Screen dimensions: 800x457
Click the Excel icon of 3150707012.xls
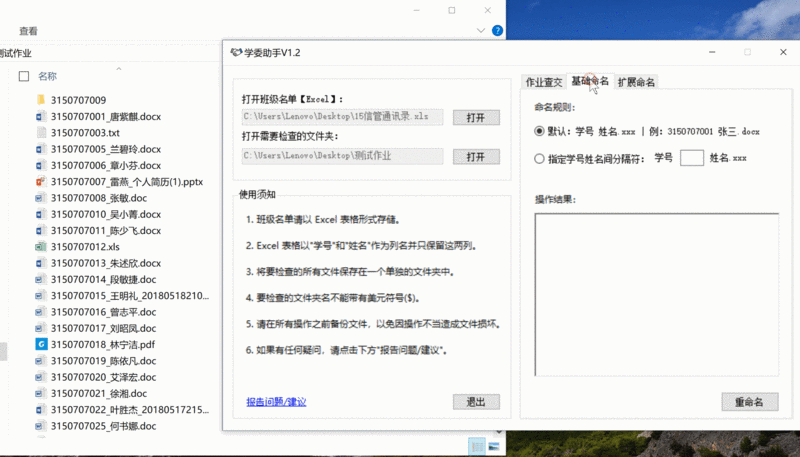(41, 246)
